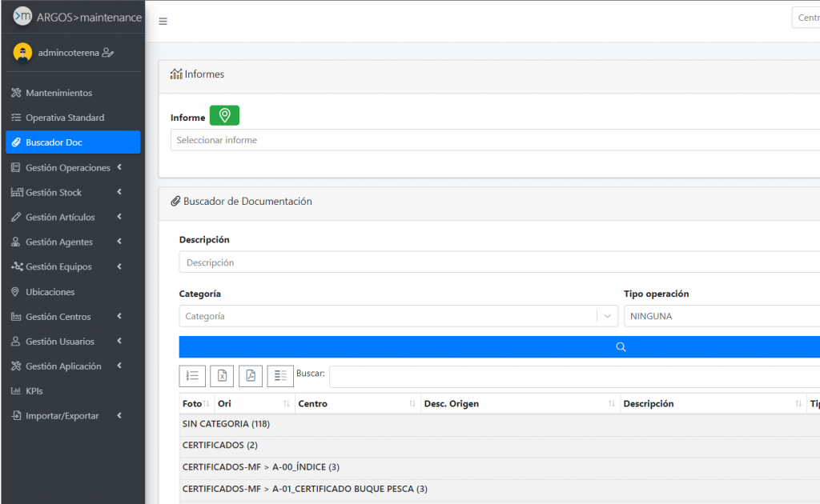Open the Tipo operación NINGUNA dropdown
820x504 pixels.
(x=721, y=316)
